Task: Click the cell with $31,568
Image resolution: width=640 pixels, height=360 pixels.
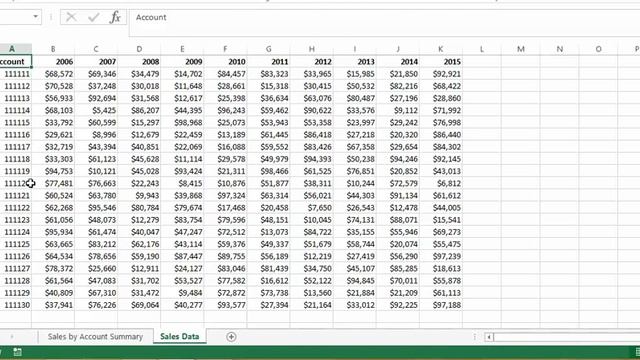Action: point(139,98)
